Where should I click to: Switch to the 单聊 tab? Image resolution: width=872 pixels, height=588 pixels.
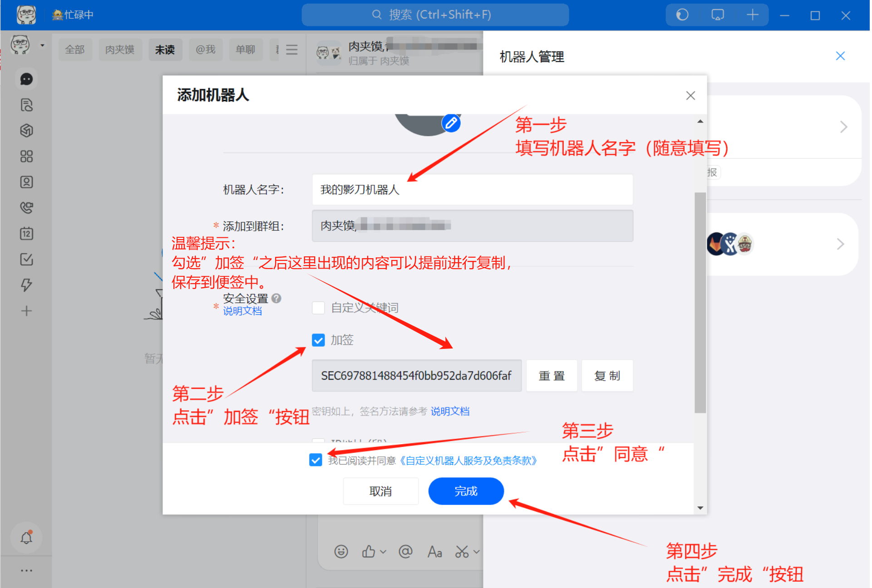tap(245, 49)
